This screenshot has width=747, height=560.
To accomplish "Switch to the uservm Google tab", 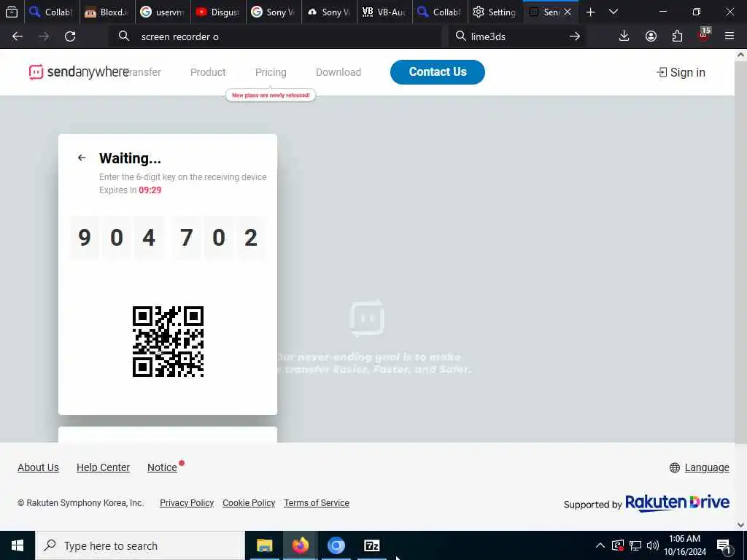I will tap(163, 12).
